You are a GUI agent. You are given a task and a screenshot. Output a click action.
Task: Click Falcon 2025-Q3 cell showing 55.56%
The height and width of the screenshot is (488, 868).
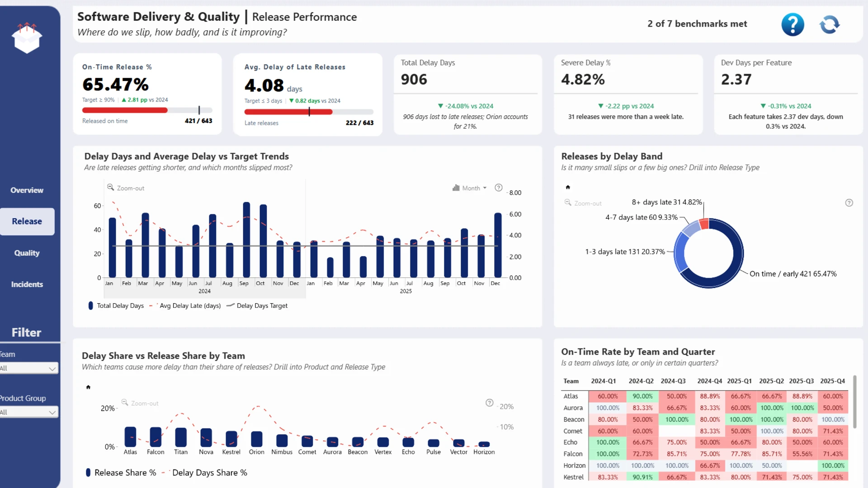pos(802,454)
